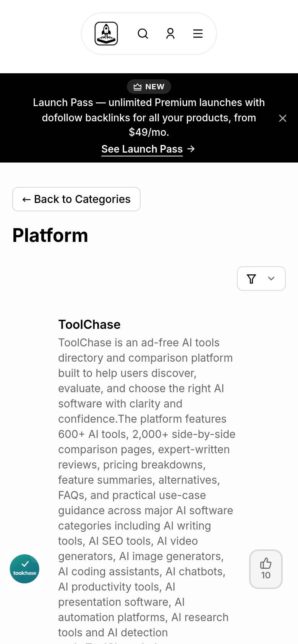Go back via Back to Categories

[x=76, y=199]
